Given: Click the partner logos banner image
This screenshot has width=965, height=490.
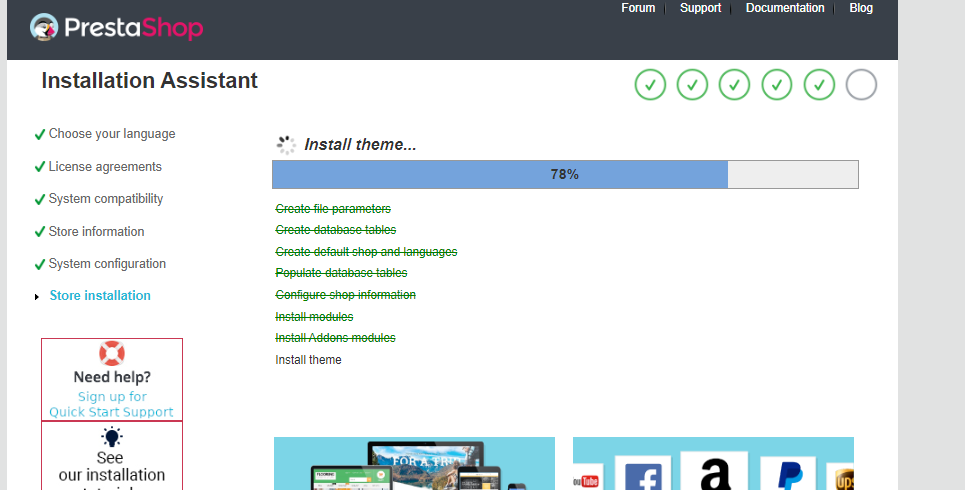Looking at the screenshot, I should tap(713, 464).
